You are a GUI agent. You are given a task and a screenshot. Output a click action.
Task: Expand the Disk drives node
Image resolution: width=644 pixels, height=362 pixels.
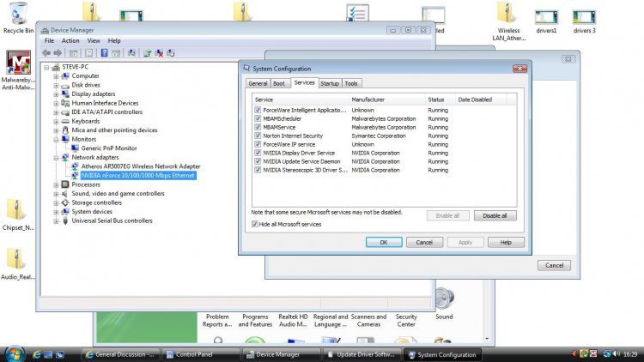56,85
